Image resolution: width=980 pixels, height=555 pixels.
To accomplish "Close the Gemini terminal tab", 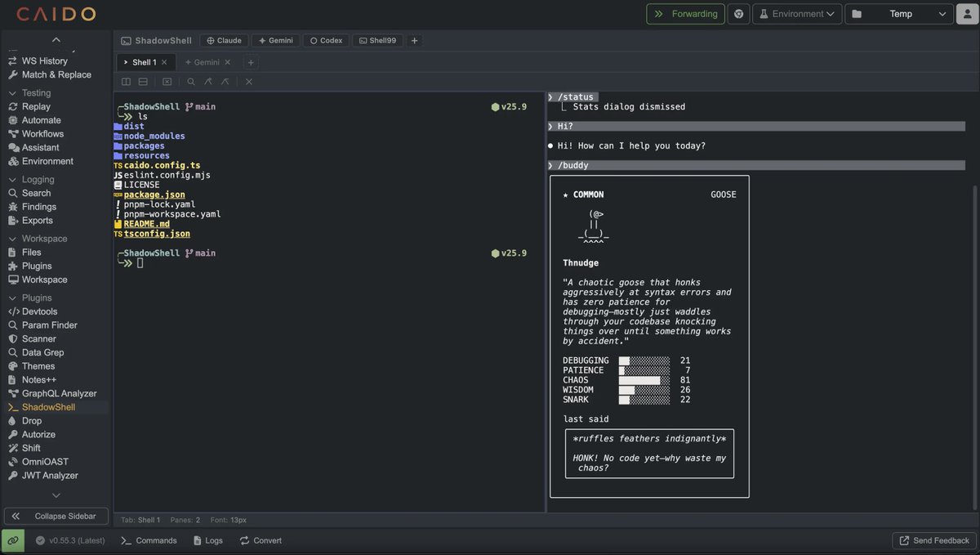I will pos(228,62).
